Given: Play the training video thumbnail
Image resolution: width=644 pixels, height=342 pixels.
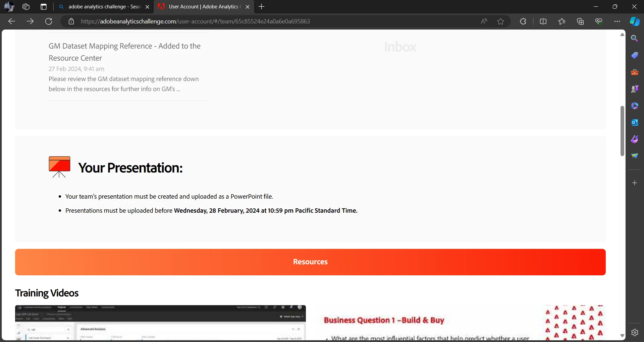Looking at the screenshot, I should 160,323.
